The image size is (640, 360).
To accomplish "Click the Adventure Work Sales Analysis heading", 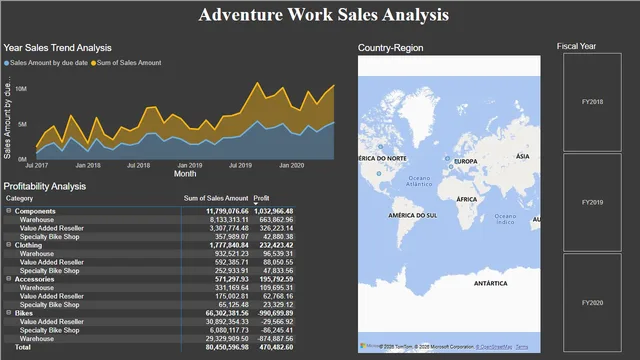I will click(324, 15).
